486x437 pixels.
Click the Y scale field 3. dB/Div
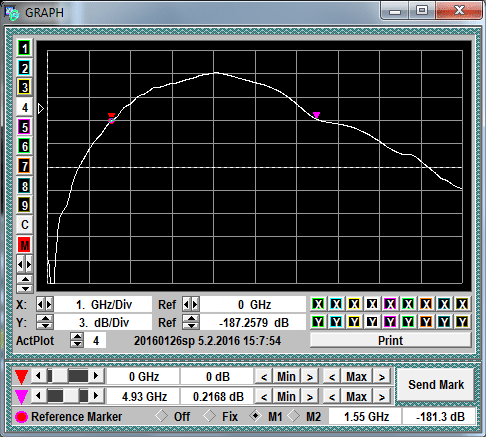[x=103, y=322]
